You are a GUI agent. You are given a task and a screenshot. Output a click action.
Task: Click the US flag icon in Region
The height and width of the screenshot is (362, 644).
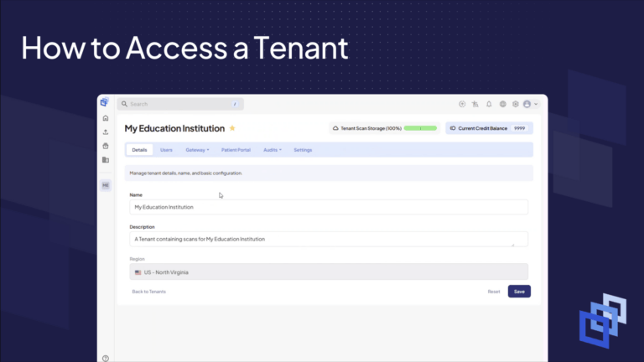point(138,272)
